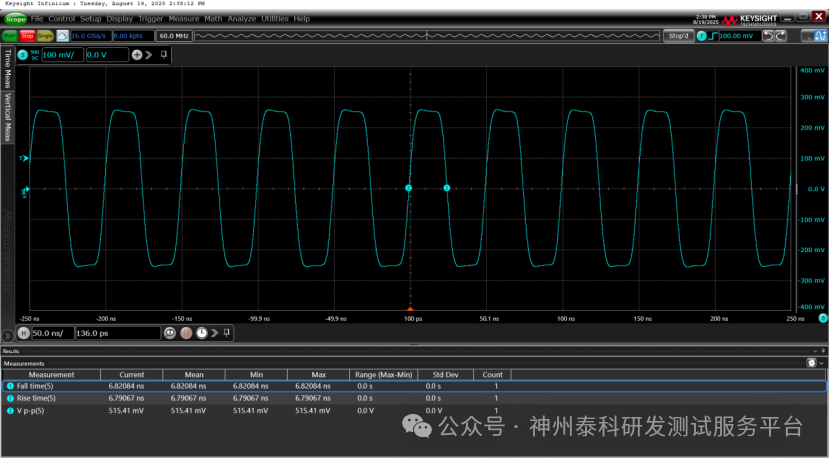Click the add channel plus icon

click(x=137, y=55)
